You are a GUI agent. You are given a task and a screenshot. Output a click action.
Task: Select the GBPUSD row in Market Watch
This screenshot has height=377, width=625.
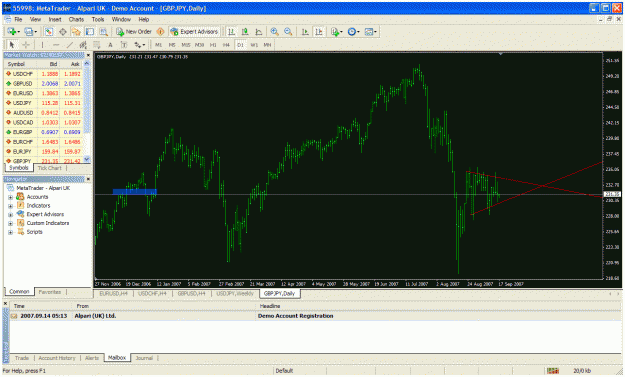[x=43, y=84]
